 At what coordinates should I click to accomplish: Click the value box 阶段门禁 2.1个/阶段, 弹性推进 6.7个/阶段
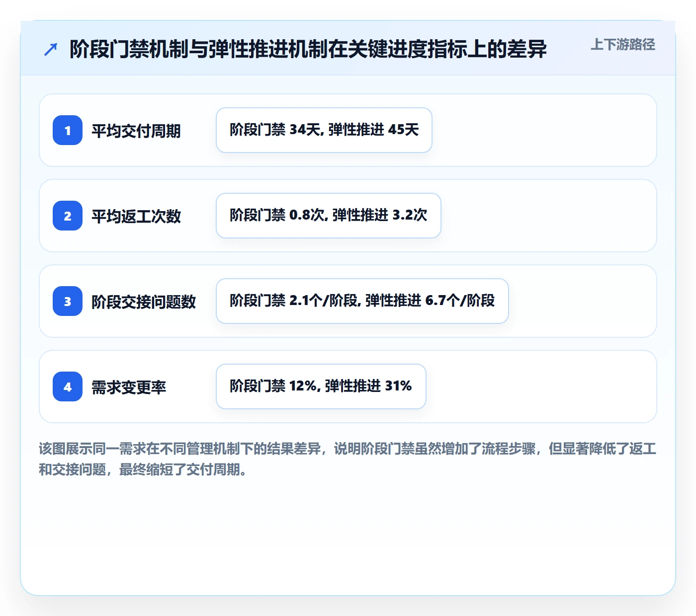pyautogui.click(x=362, y=301)
